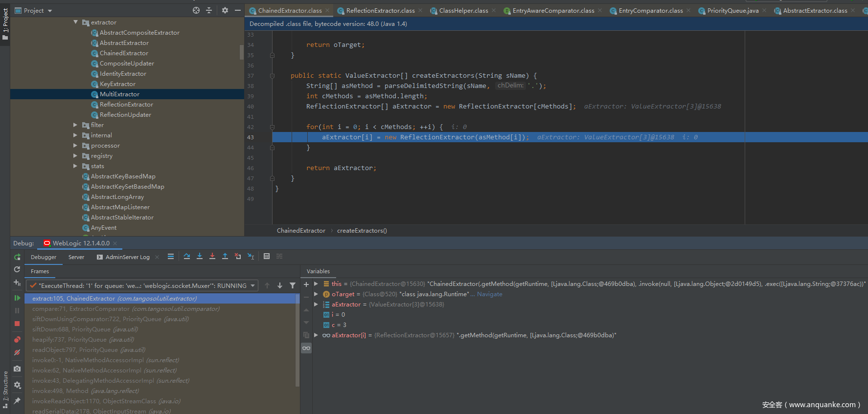868x414 pixels.
Task: Toggle the frames filter funnel icon
Action: 293,285
